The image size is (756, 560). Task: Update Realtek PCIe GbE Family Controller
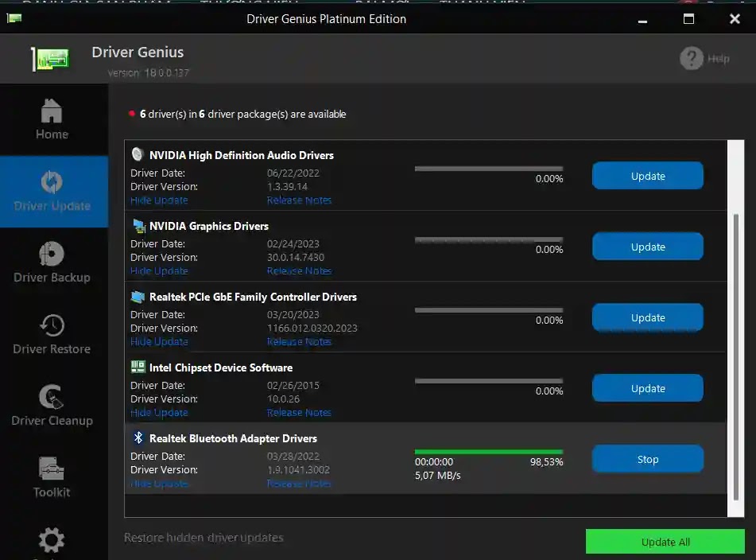point(648,317)
